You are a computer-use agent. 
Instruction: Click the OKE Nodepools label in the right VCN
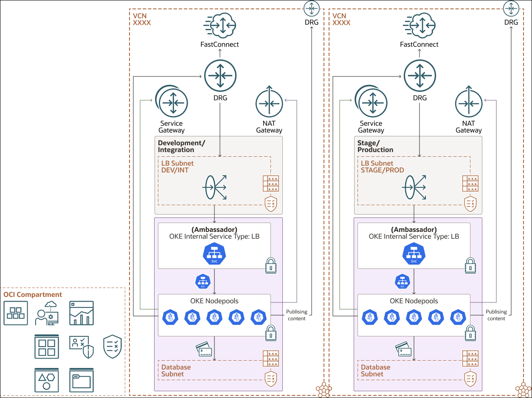[414, 301]
